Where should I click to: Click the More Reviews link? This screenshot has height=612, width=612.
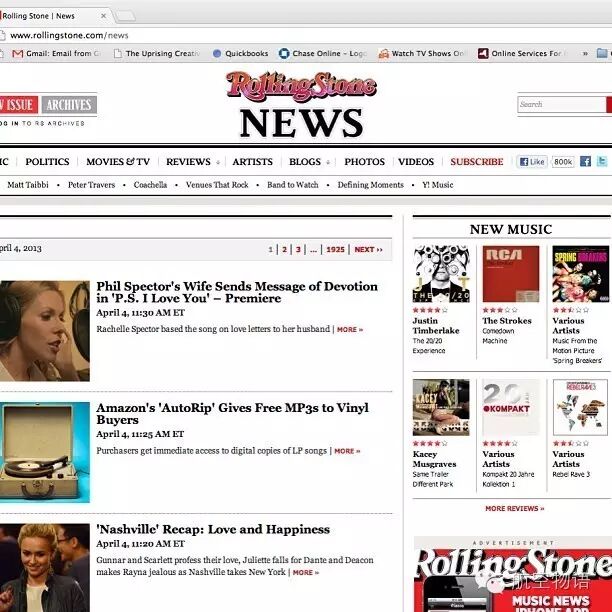[x=514, y=509]
